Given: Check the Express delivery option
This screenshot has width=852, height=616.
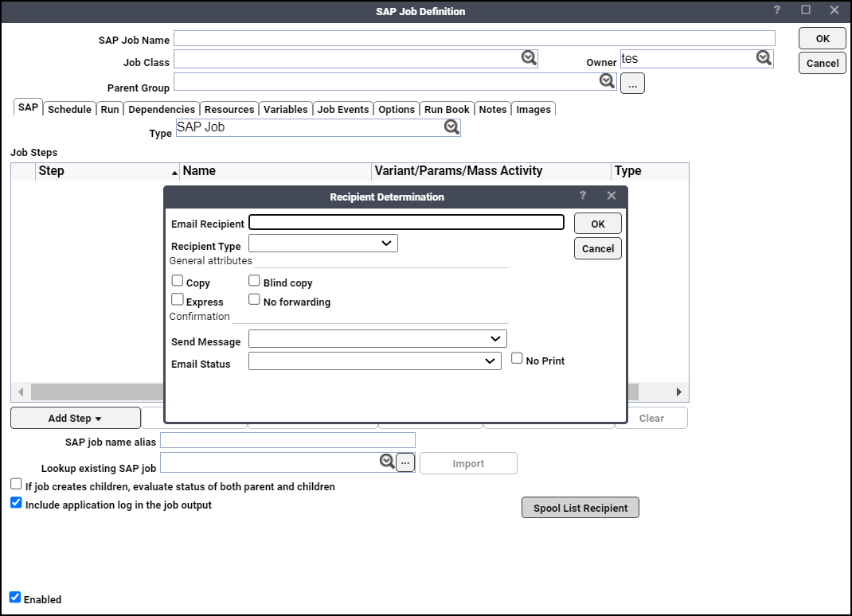Looking at the screenshot, I should point(177,299).
